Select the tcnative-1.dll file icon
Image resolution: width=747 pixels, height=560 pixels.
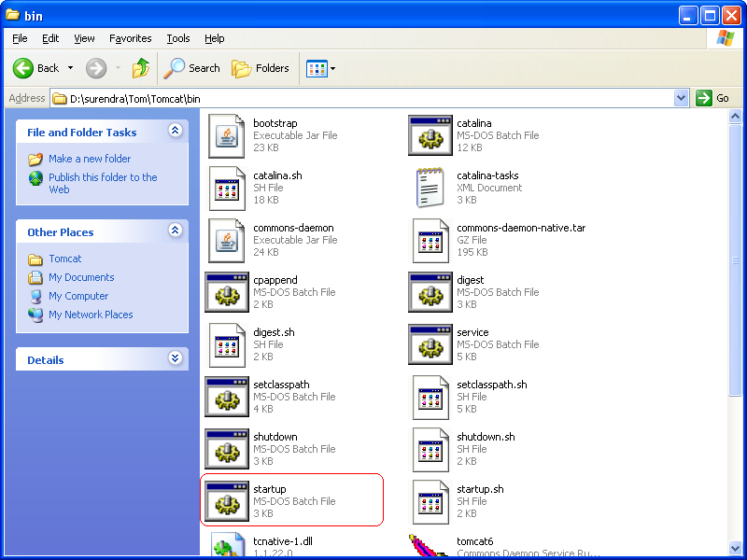(227, 544)
